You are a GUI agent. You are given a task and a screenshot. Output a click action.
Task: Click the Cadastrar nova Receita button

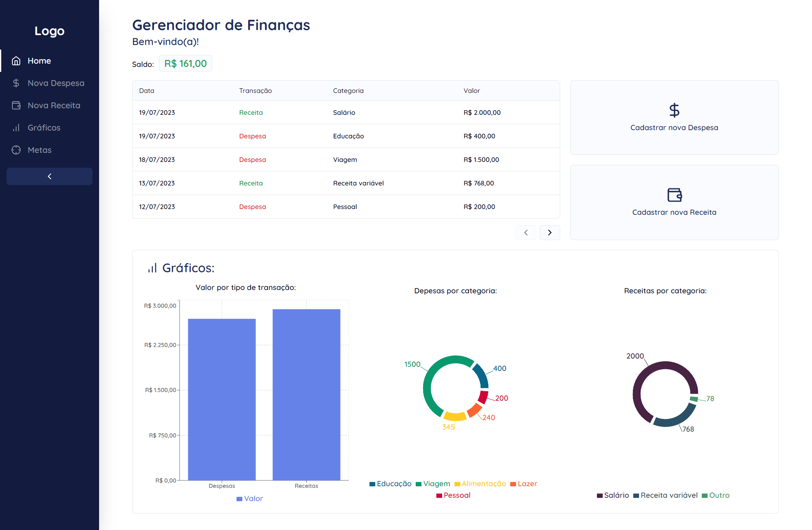(674, 202)
